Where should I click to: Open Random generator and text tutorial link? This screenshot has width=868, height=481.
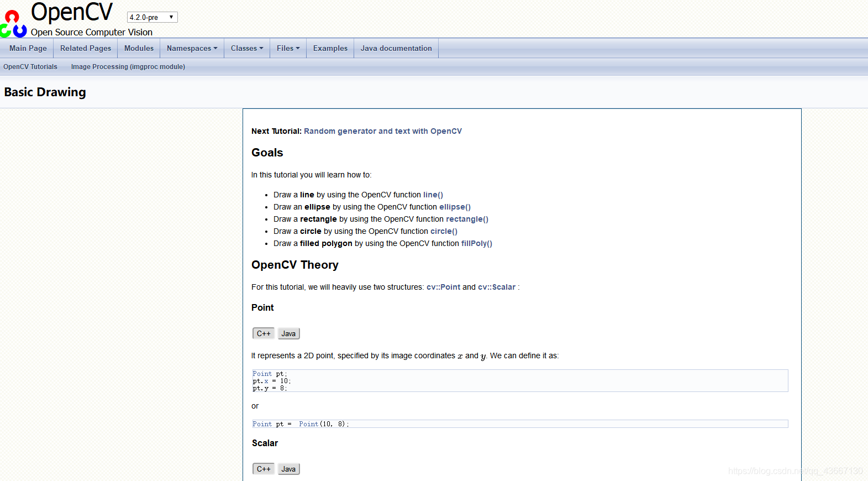(383, 131)
